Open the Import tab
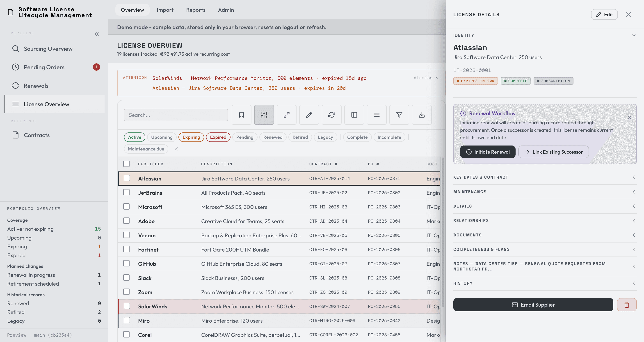Viewport: 644px width, 342px height. coord(165,10)
